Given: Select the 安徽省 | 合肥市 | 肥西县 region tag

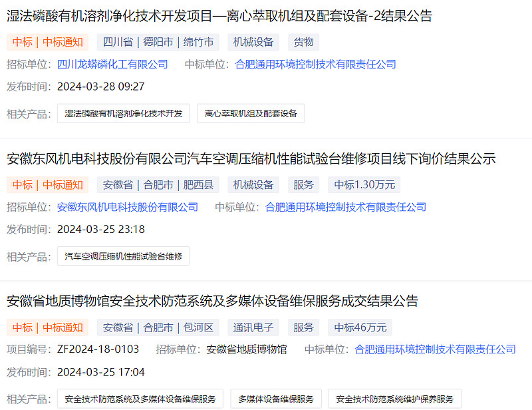Looking at the screenshot, I should coord(158,185).
